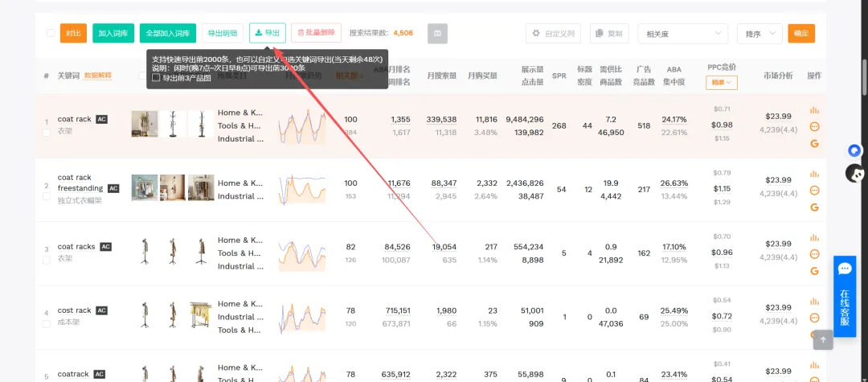This screenshot has height=382, width=868.
Task: Open third product thumbnail of cost rack row
Action: tap(201, 315)
